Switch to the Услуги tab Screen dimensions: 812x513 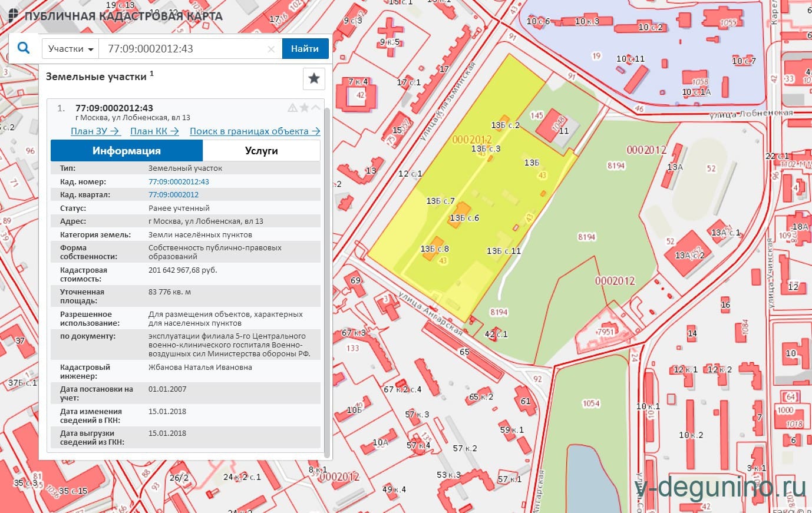(x=261, y=151)
